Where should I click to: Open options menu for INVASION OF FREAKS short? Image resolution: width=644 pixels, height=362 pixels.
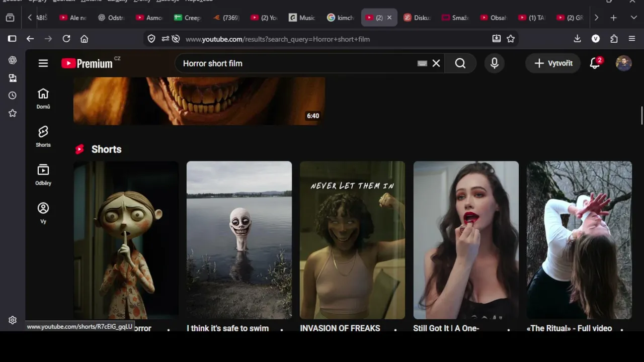point(395,329)
